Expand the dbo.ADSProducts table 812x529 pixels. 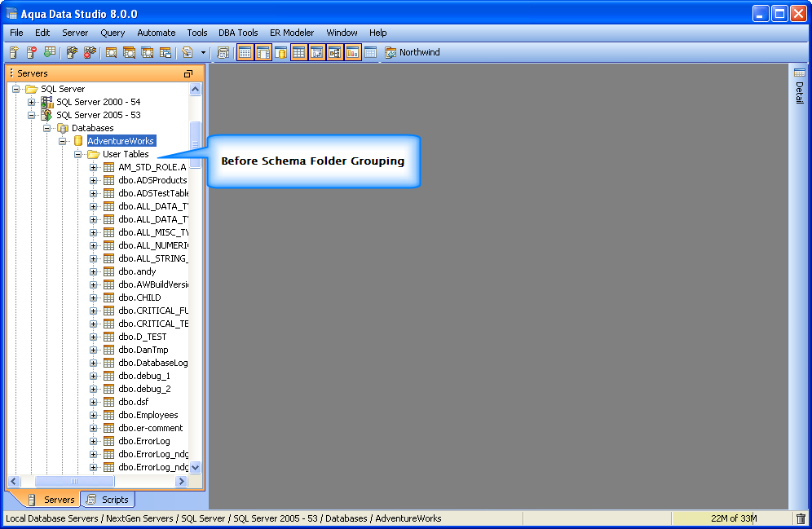click(x=93, y=180)
